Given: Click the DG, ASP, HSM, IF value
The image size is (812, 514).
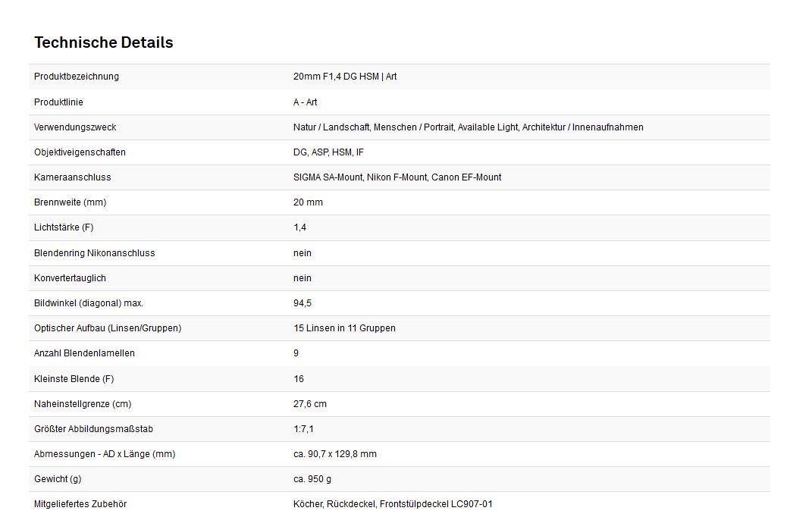Looking at the screenshot, I should pos(328,152).
